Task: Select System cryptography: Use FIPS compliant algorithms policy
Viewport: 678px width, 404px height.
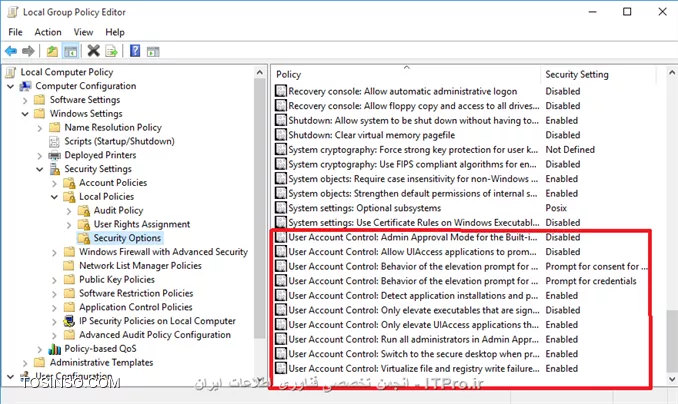Action: point(412,164)
